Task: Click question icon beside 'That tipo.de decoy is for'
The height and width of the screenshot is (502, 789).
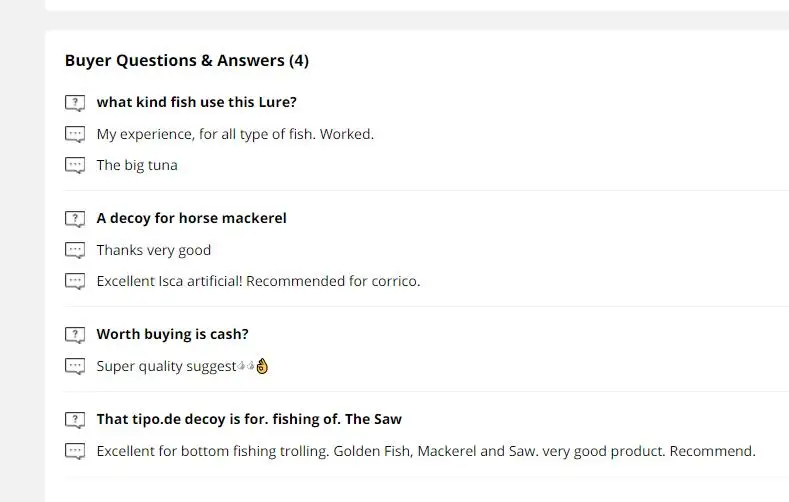Action: 75,420
